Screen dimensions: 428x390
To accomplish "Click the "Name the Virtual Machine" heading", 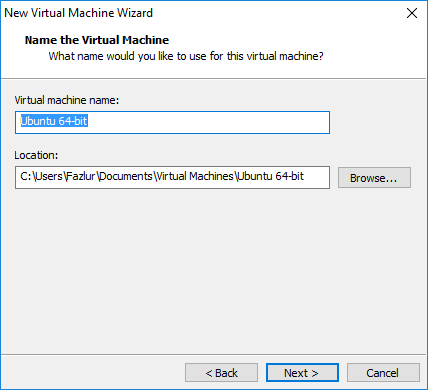I will pyautogui.click(x=97, y=40).
